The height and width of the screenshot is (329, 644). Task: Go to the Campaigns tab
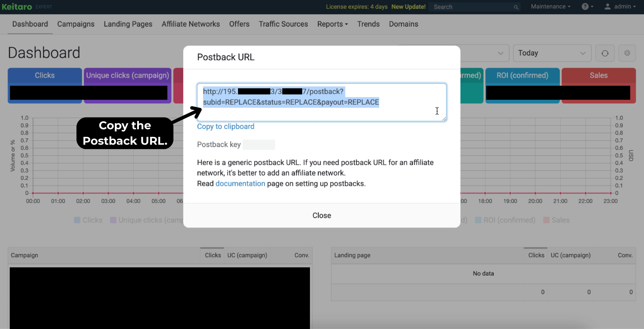pos(76,24)
